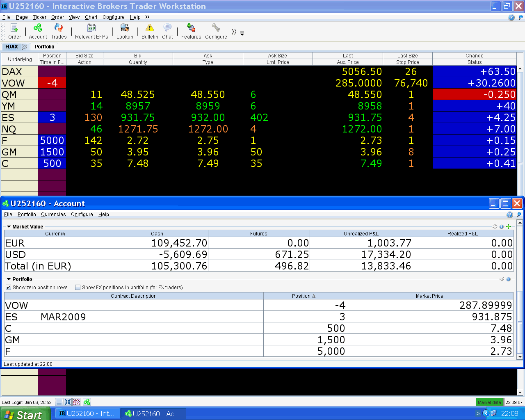525x420 pixels.
Task: Click the blue arrows icon in status bar
Action: coord(68,402)
